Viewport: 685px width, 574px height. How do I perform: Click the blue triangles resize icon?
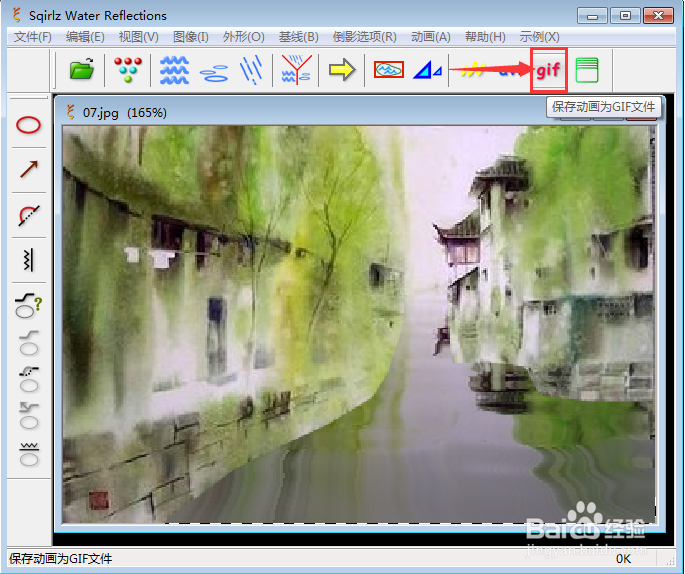[427, 70]
